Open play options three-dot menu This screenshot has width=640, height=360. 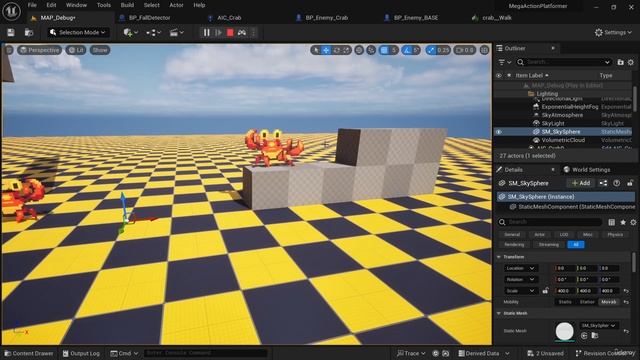tap(253, 33)
